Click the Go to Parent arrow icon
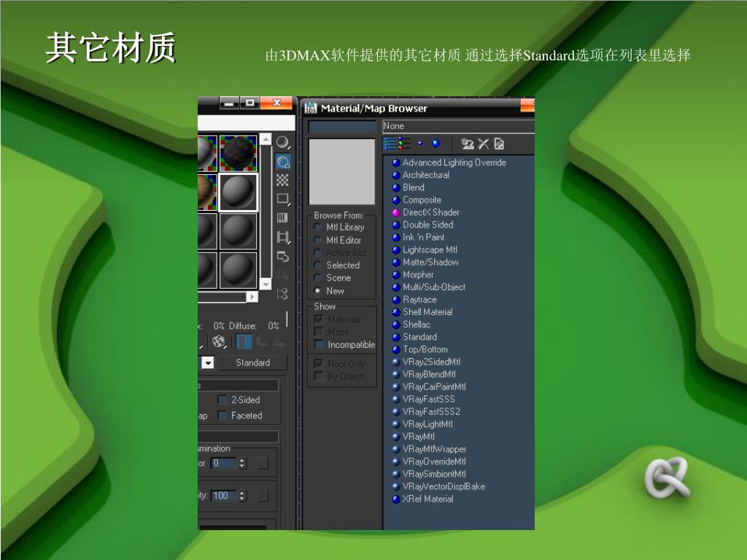 [262, 341]
